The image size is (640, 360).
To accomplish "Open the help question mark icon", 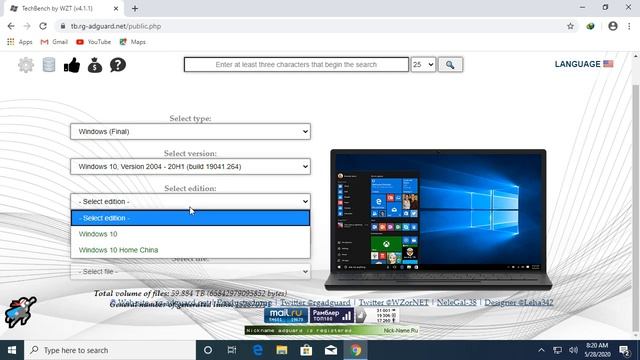I will [118, 65].
